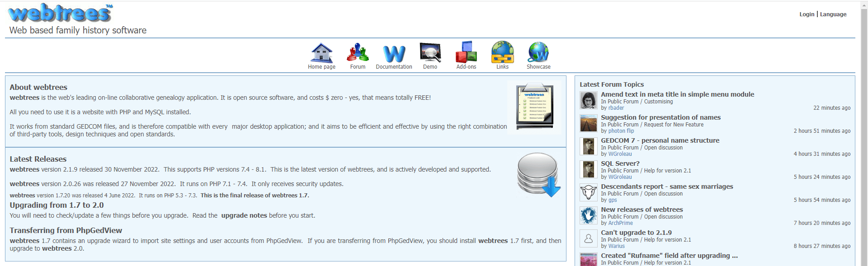Click the Login link
The image size is (868, 266).
(807, 14)
